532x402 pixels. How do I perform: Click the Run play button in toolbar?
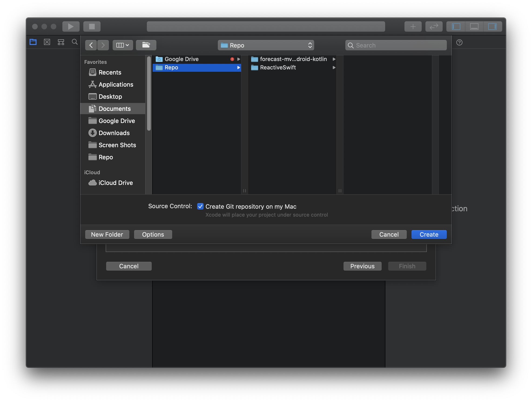click(71, 27)
